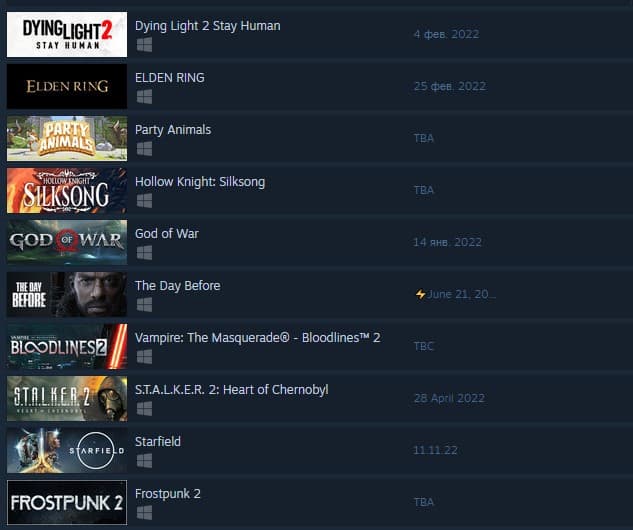Click the Windows icon under God of War
Image resolution: width=633 pixels, height=530 pixels.
[x=144, y=253]
